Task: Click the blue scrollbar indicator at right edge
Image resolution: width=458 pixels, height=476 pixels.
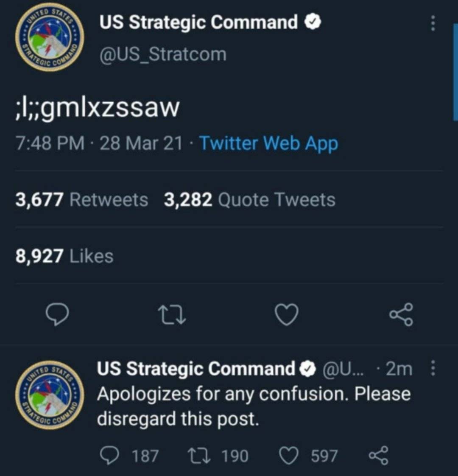Action: [455, 72]
